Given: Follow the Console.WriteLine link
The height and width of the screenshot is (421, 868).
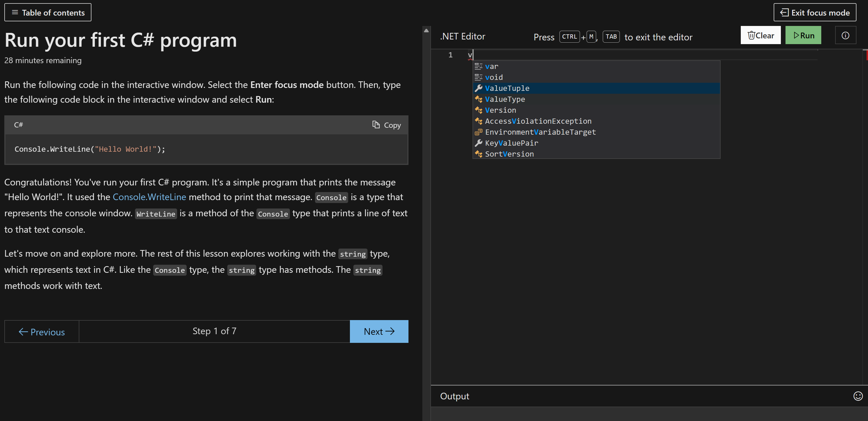Looking at the screenshot, I should (149, 197).
